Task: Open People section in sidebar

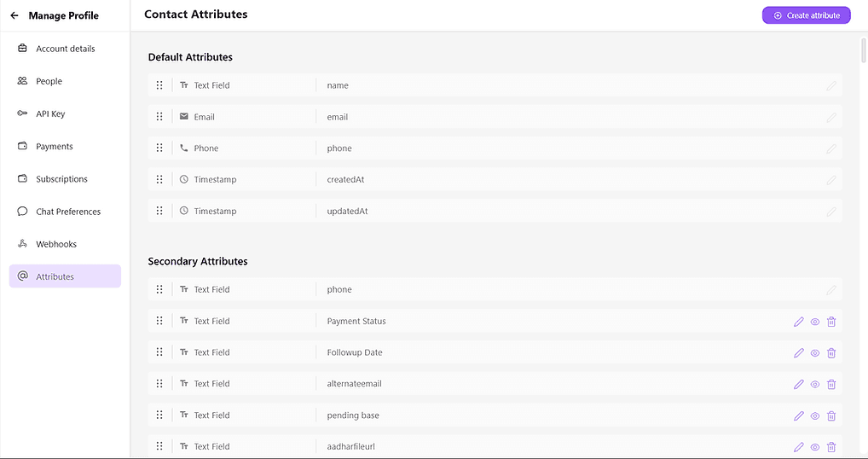Action: point(65,81)
